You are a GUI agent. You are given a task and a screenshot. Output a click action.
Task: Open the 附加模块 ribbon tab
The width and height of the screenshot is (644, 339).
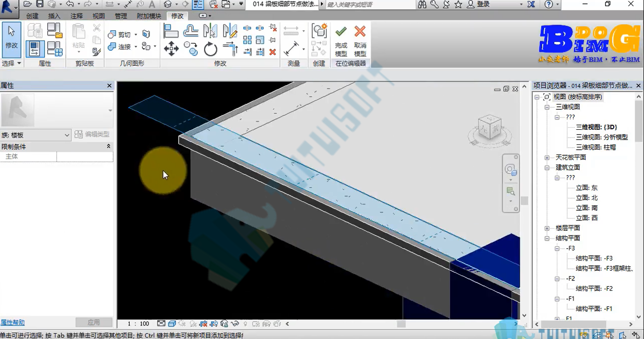149,16
